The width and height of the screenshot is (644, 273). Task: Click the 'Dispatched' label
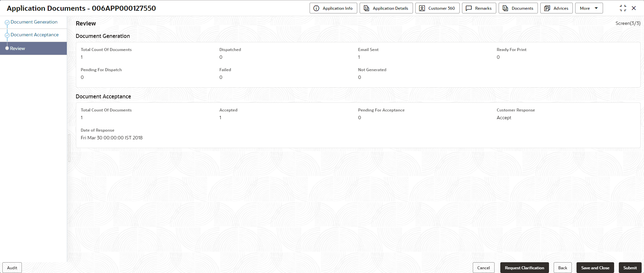point(230,49)
